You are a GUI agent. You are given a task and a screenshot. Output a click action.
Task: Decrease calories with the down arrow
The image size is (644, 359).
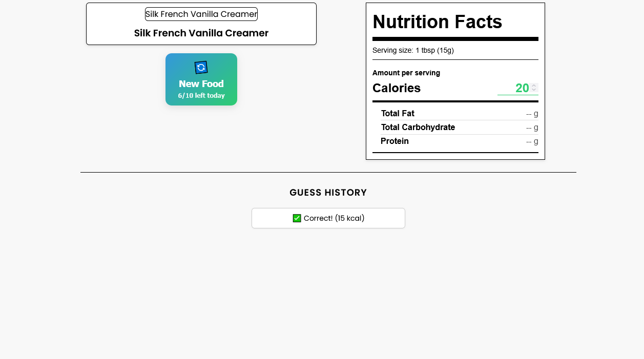(534, 91)
